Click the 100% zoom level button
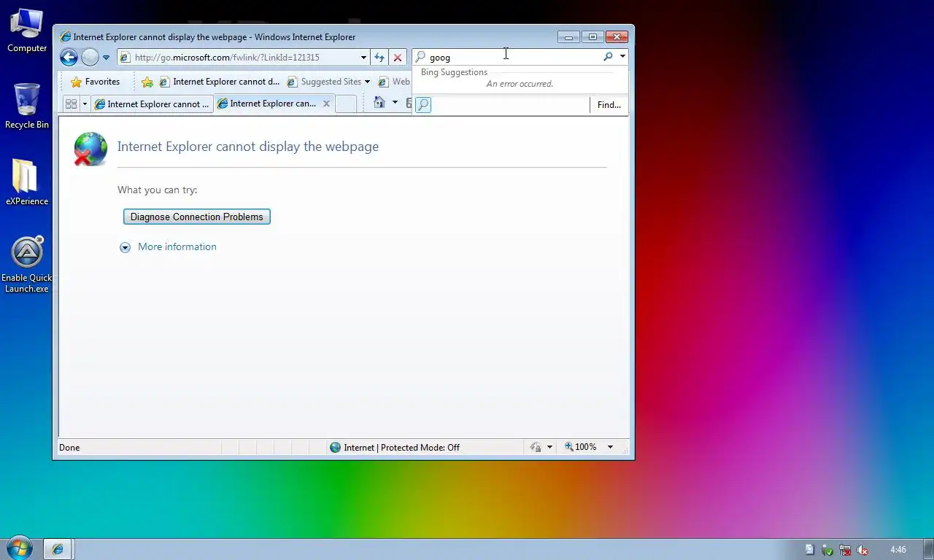This screenshot has width=934, height=560. 581,447
